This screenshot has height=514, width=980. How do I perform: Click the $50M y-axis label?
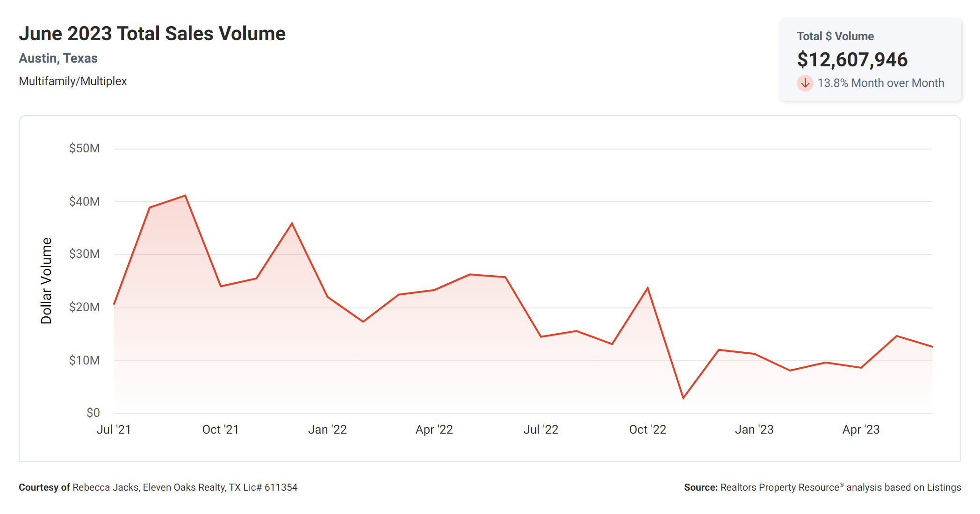[85, 149]
